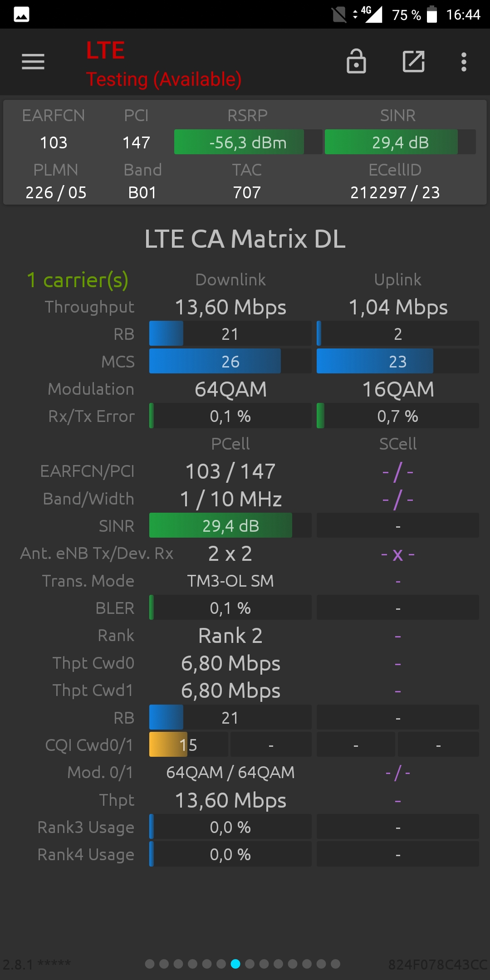Open the hamburger navigation menu
Image resolution: width=490 pixels, height=980 pixels.
tap(33, 62)
